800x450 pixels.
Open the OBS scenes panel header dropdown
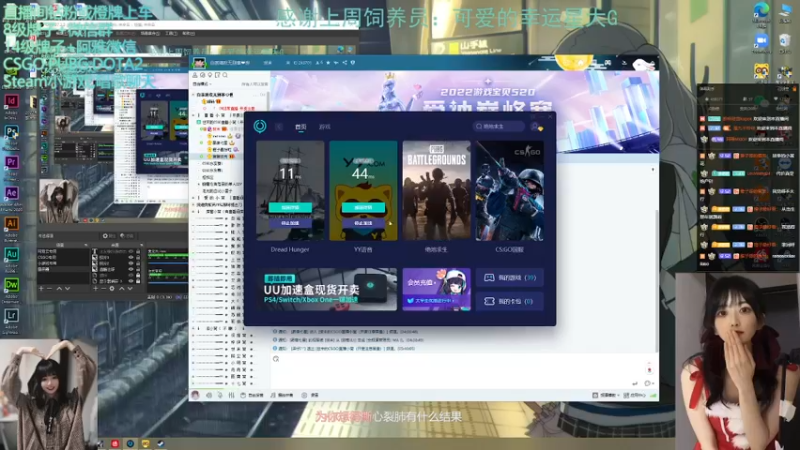pyautogui.click(x=86, y=245)
